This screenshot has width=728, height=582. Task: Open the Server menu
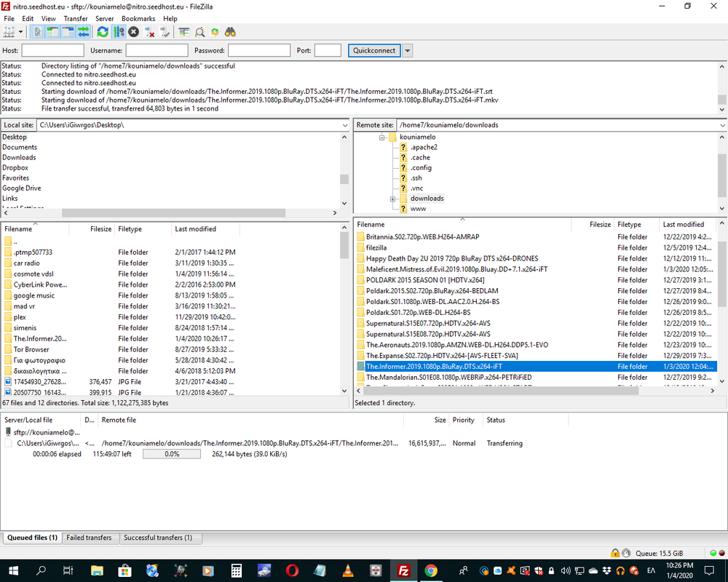(x=104, y=19)
